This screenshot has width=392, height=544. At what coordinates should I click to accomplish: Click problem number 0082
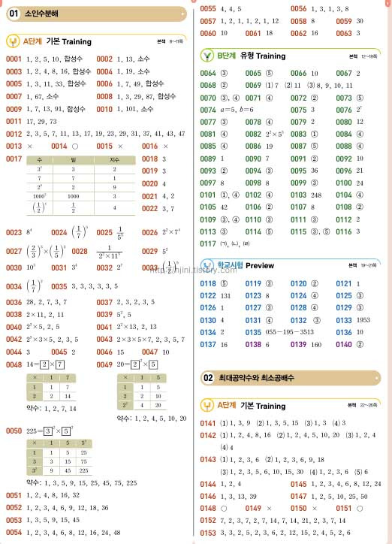(253, 134)
